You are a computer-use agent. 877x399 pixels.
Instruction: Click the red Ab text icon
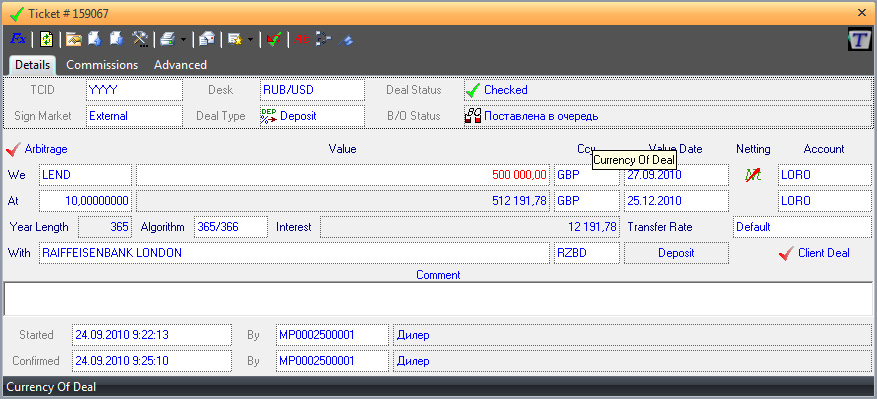pyautogui.click(x=302, y=39)
